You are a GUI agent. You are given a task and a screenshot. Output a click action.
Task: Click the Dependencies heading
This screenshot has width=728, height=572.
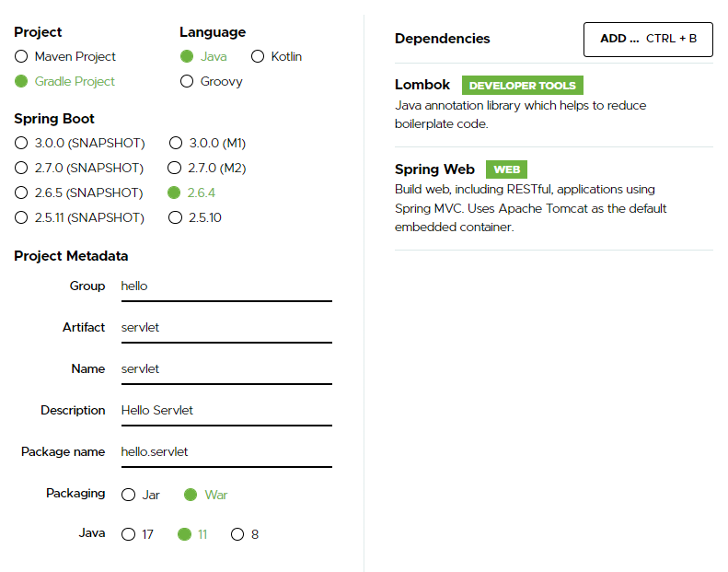pos(442,39)
